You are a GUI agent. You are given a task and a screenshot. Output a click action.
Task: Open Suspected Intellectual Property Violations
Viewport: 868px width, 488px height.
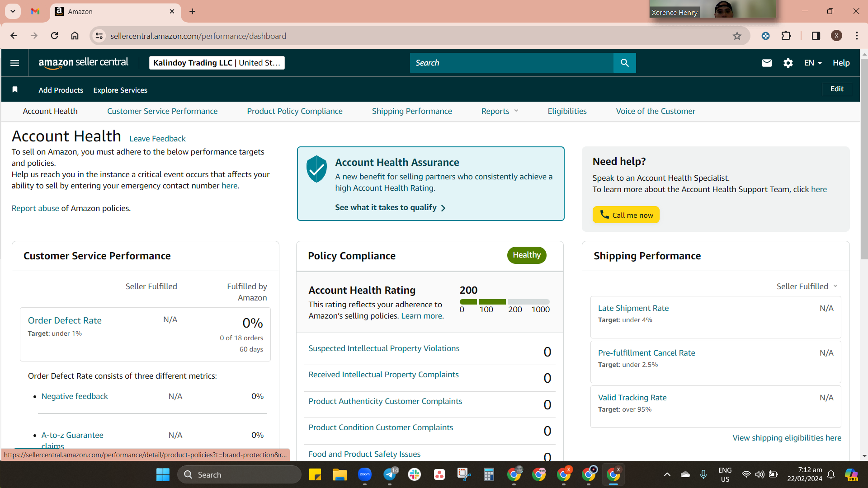384,348
